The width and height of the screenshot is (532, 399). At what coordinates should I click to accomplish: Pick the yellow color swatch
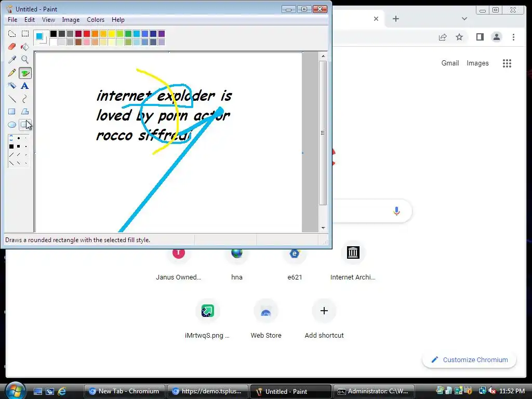click(112, 34)
